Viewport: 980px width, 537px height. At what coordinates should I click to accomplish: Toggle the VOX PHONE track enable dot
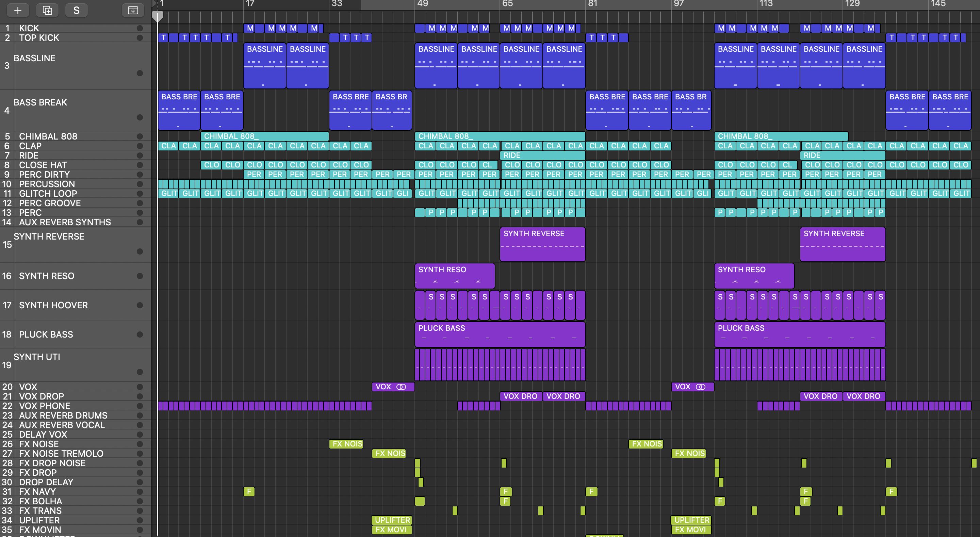click(140, 406)
